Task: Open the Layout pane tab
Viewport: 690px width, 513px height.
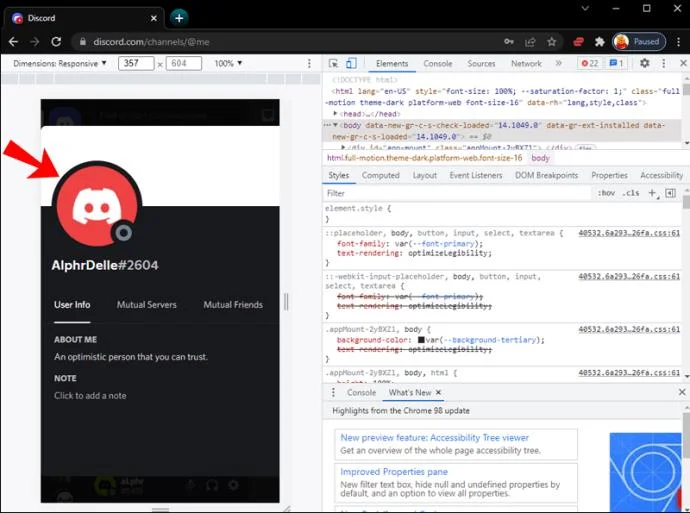Action: click(x=425, y=175)
